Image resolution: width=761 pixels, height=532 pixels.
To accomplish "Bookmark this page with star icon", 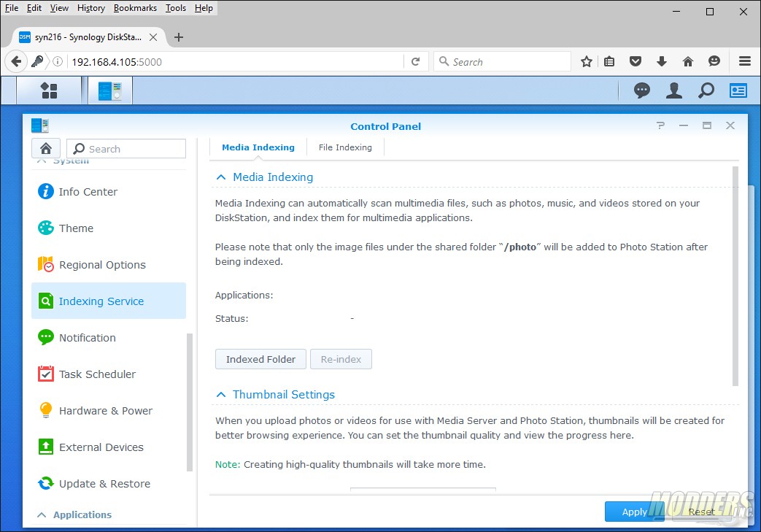I will 587,61.
